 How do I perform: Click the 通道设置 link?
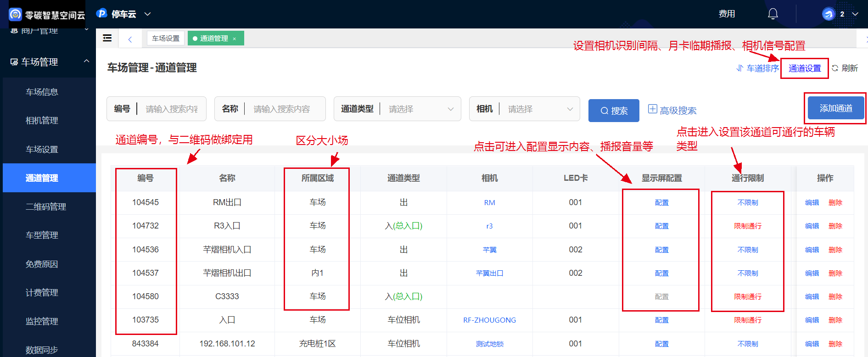[805, 68]
